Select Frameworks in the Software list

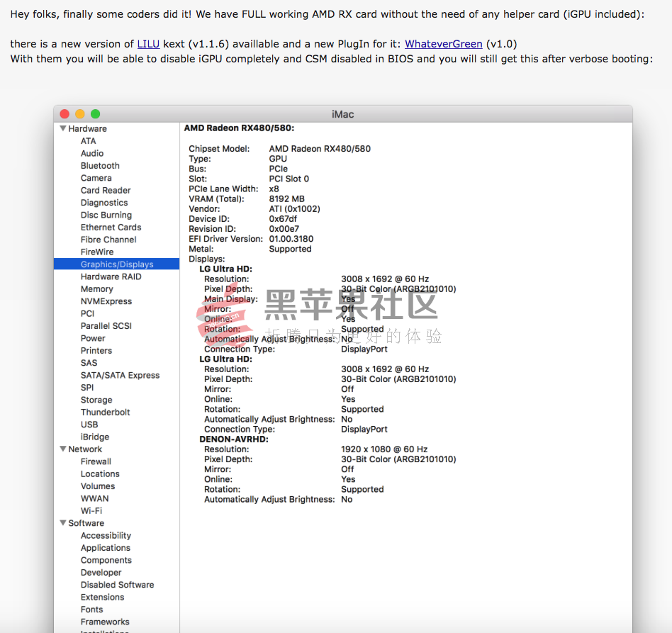[x=105, y=622]
